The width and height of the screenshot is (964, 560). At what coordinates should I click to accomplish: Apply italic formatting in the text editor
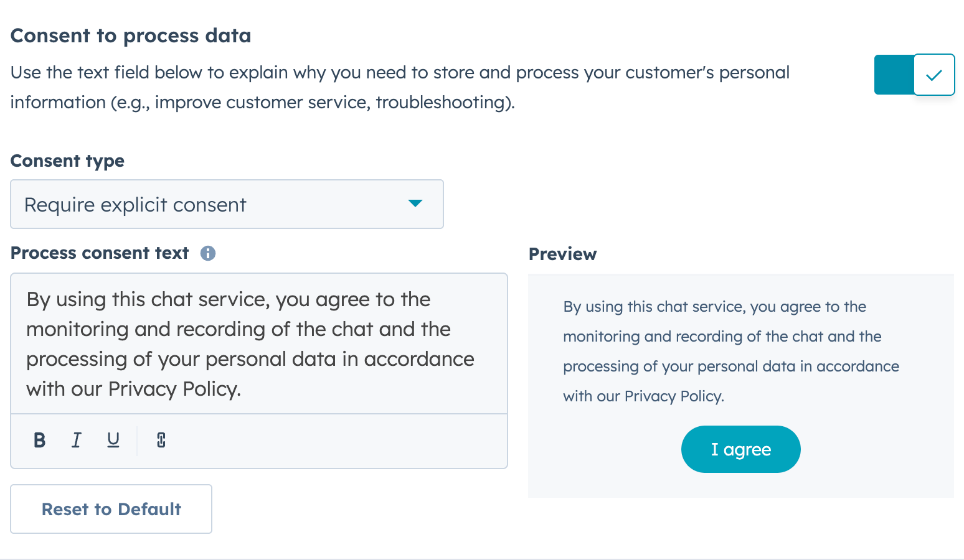[x=76, y=440]
